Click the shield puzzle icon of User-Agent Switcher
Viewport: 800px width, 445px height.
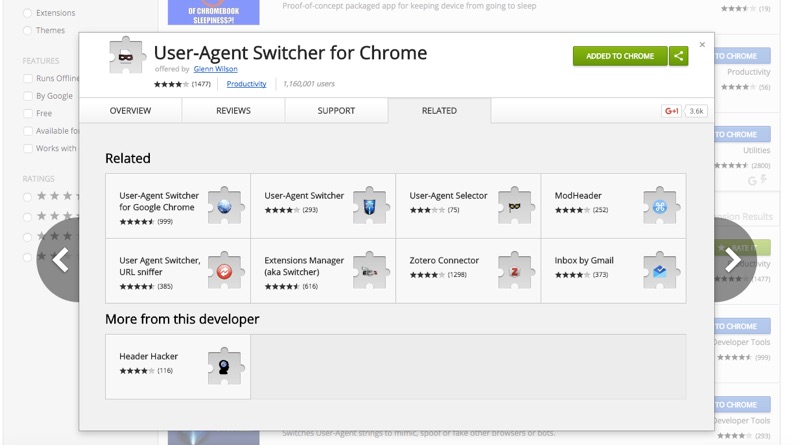pyautogui.click(x=369, y=206)
